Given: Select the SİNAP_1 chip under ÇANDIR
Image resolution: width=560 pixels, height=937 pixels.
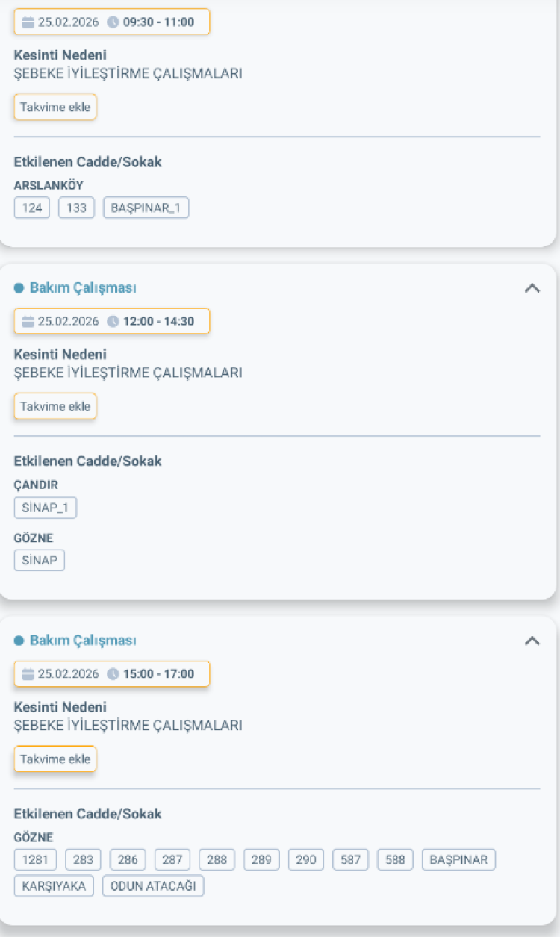Looking at the screenshot, I should (46, 508).
